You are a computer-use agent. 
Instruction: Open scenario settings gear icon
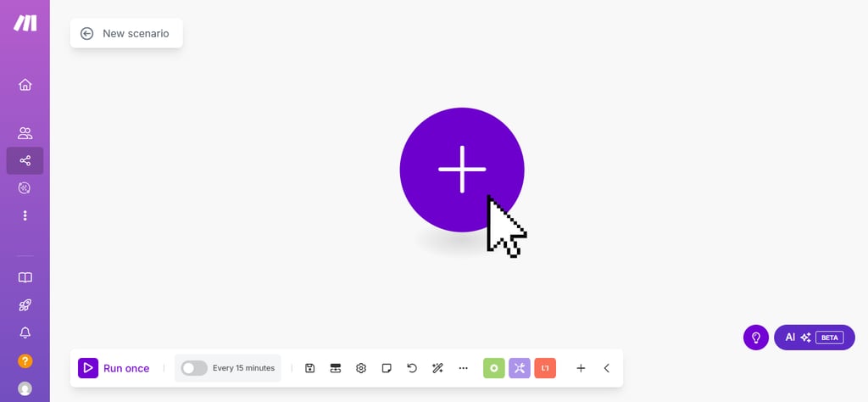point(361,368)
